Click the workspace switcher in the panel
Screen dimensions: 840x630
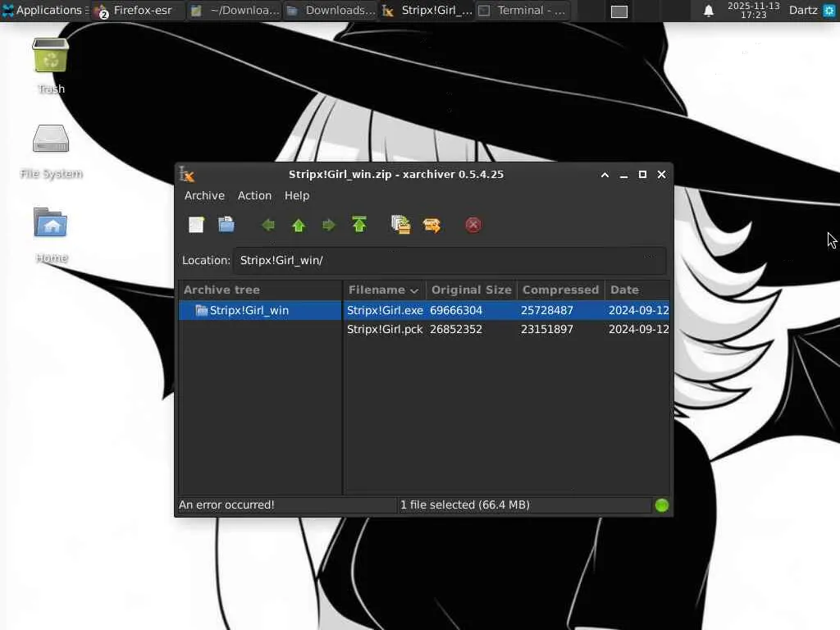tap(619, 11)
